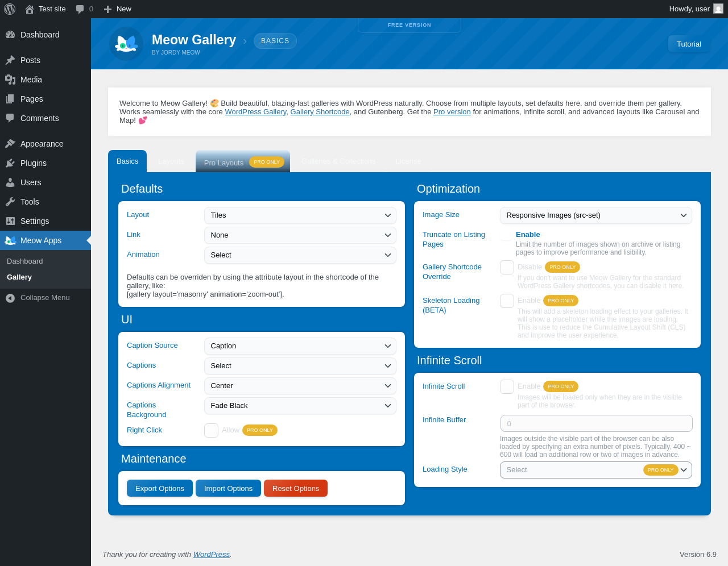Click the Infinite Scroll section heading
The image size is (728, 566).
[x=449, y=360]
